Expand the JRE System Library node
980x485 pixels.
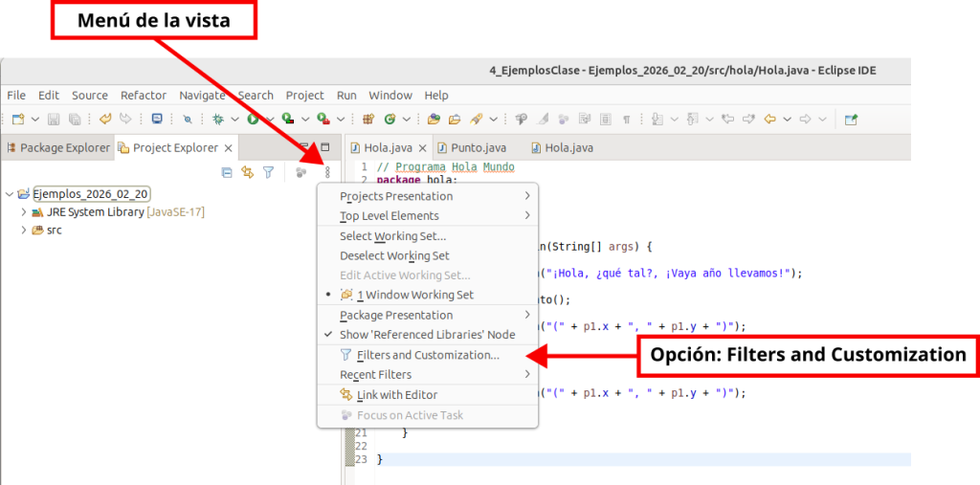(24, 212)
